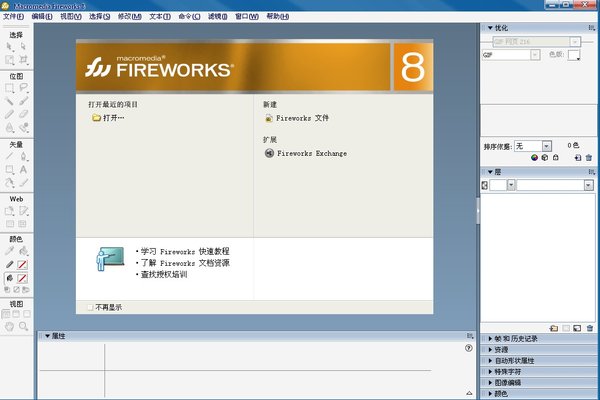Open the 色版 matte color swatch
This screenshot has width=600, height=400.
coord(574,55)
